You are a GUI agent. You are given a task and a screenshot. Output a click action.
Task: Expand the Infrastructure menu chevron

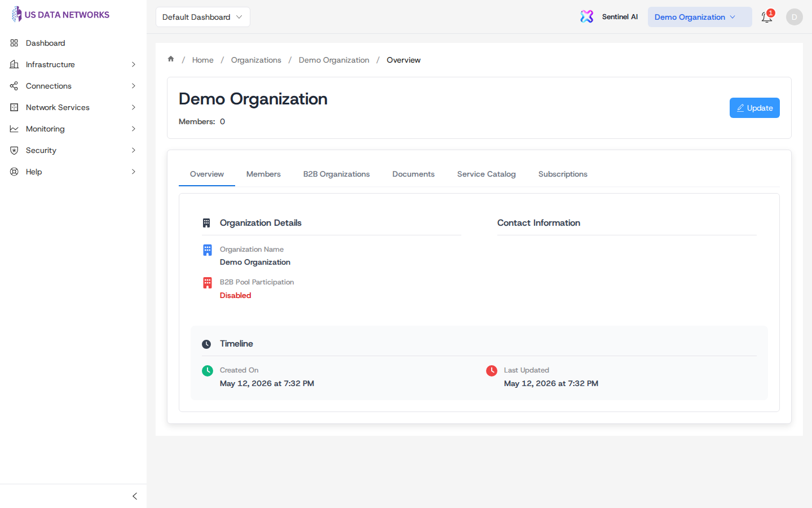(x=134, y=64)
